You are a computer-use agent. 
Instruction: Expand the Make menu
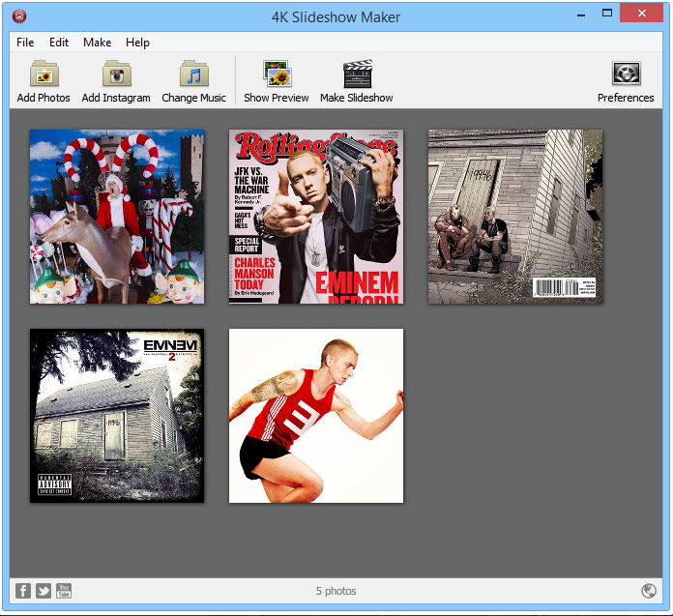(97, 43)
